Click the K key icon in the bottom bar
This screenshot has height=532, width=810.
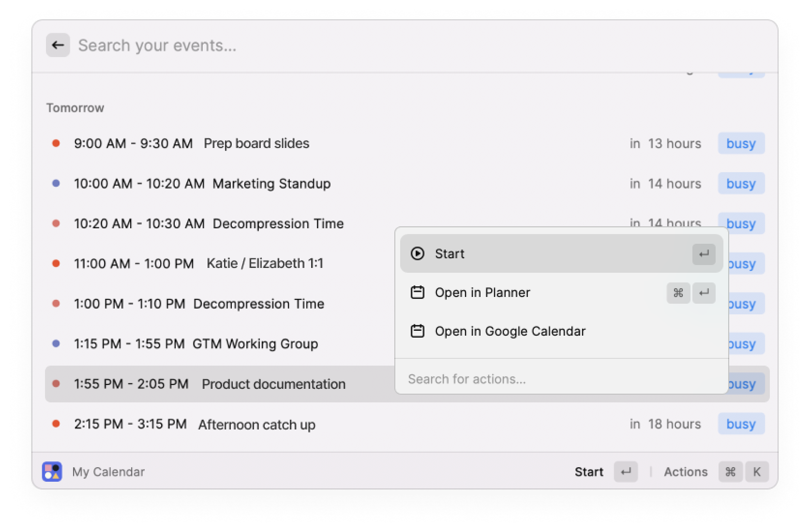pyautogui.click(x=757, y=472)
